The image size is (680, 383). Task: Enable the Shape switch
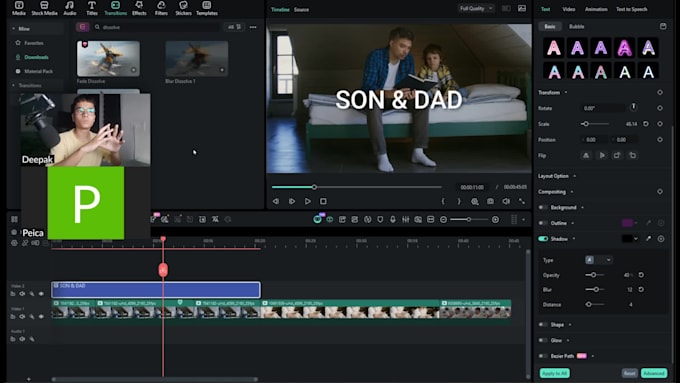(x=543, y=324)
